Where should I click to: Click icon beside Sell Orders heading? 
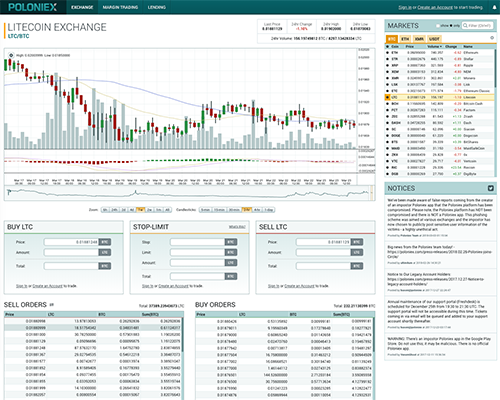point(52,304)
